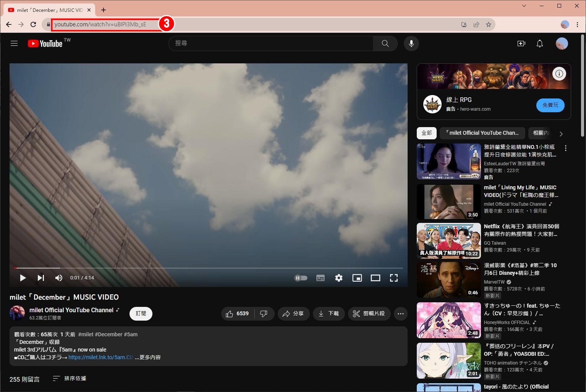586x392 pixels.
Task: Dislike the video
Action: (264, 314)
